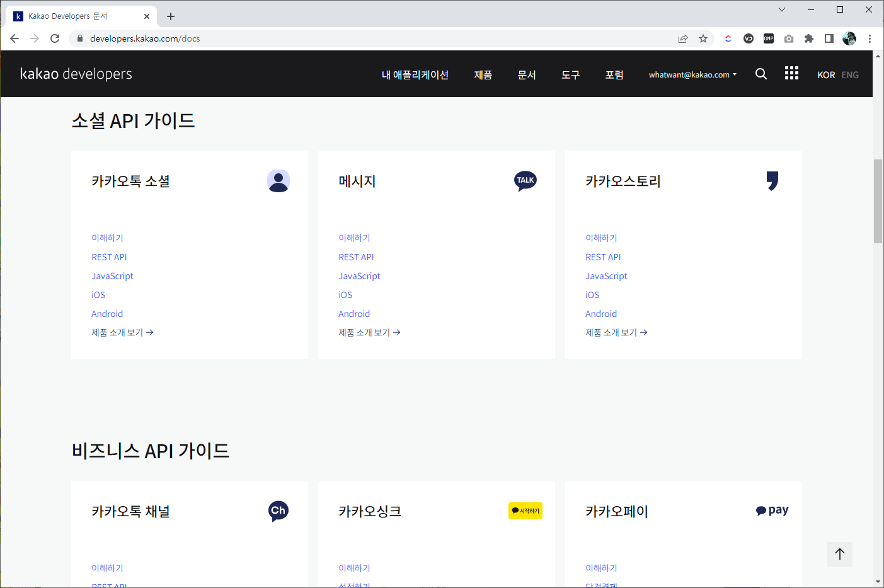The height and width of the screenshot is (588, 884).
Task: Click the 카카오톡 소셜 person icon
Action: [278, 181]
